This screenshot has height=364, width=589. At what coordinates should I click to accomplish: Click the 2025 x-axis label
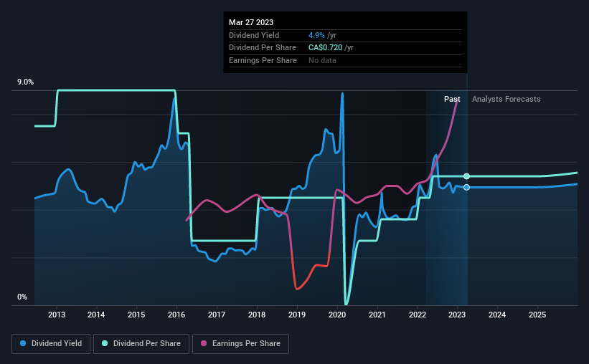pyautogui.click(x=537, y=315)
